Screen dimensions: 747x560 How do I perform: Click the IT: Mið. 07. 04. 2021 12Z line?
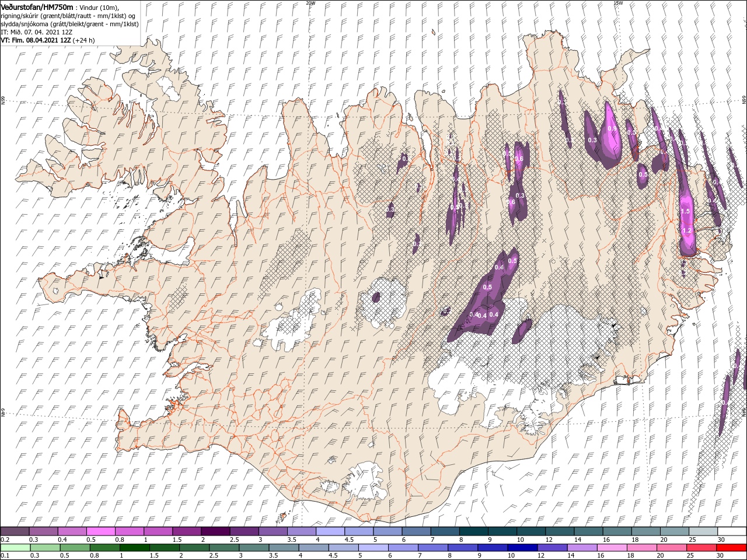click(36, 32)
